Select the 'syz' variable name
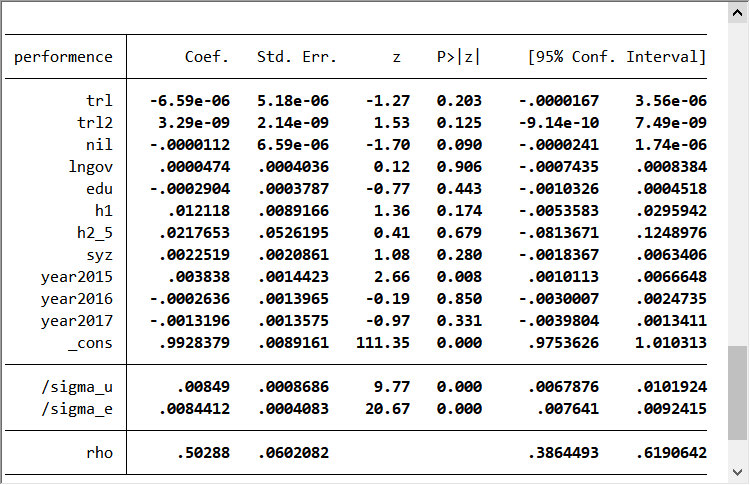750x485 pixels. (x=99, y=255)
